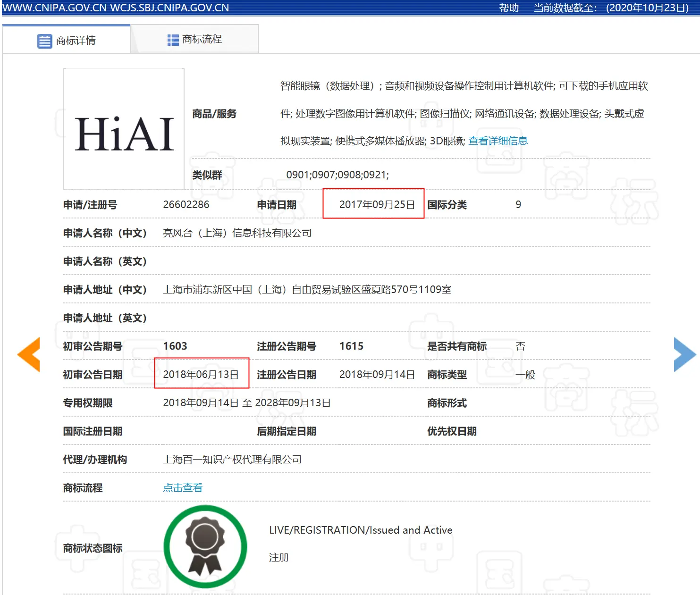Screen dimensions: 700x595
Task: Click the WCJS.SBJ.CNIPA.GOV.CN header address
Action: tap(169, 8)
